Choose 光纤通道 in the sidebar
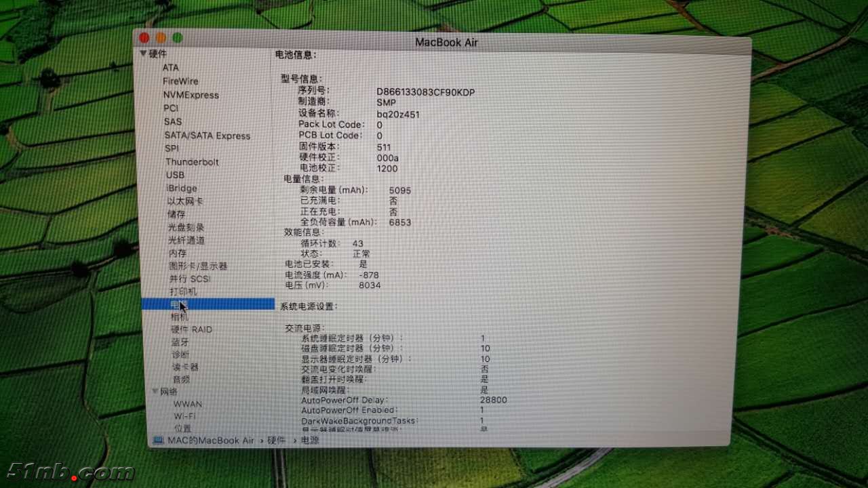The width and height of the screenshot is (868, 488). [x=186, y=241]
